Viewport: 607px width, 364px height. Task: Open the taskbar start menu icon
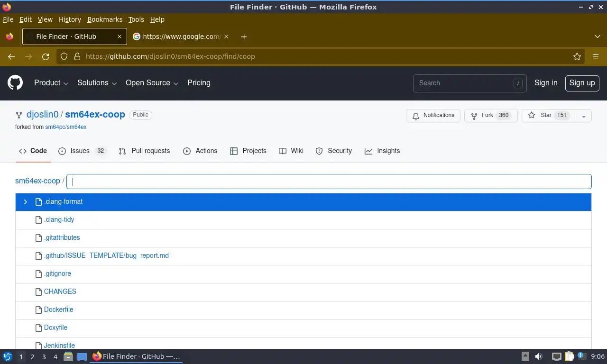[8, 356]
